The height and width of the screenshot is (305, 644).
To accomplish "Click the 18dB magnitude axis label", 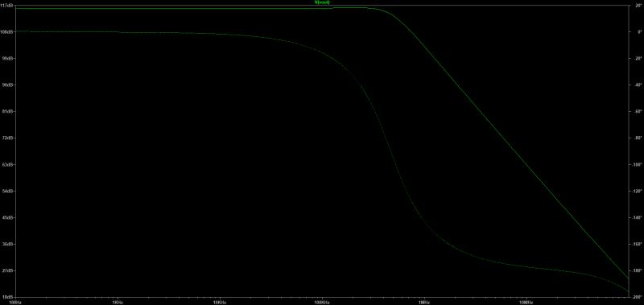I will (8, 297).
